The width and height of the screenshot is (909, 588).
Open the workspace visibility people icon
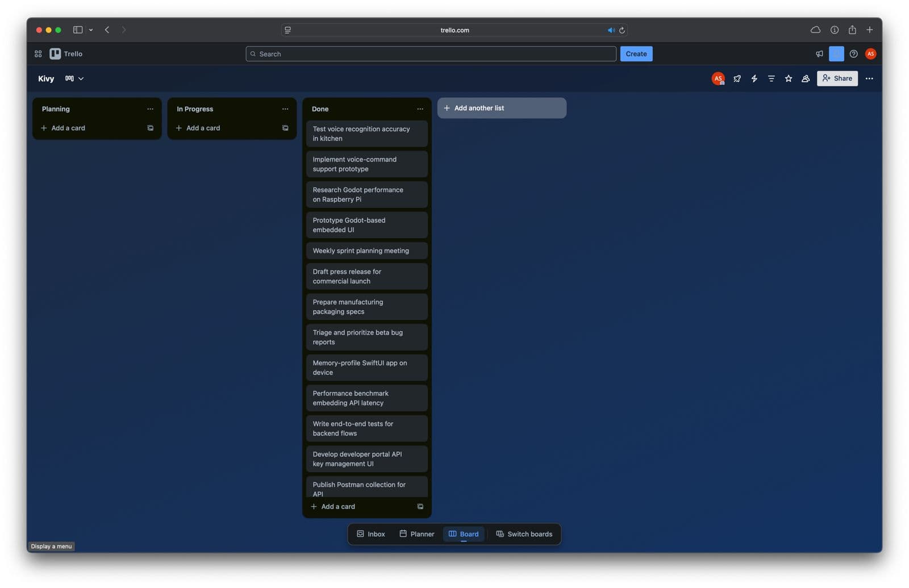click(x=805, y=78)
